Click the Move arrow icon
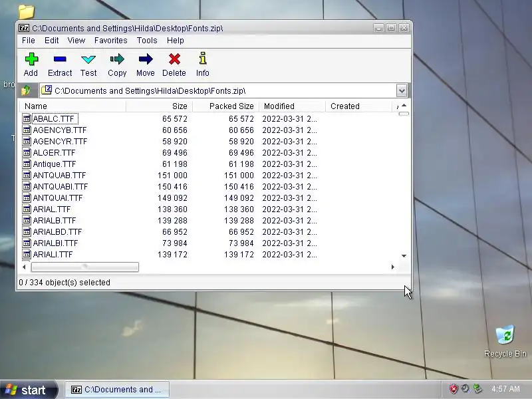The height and width of the screenshot is (399, 532). (x=146, y=59)
